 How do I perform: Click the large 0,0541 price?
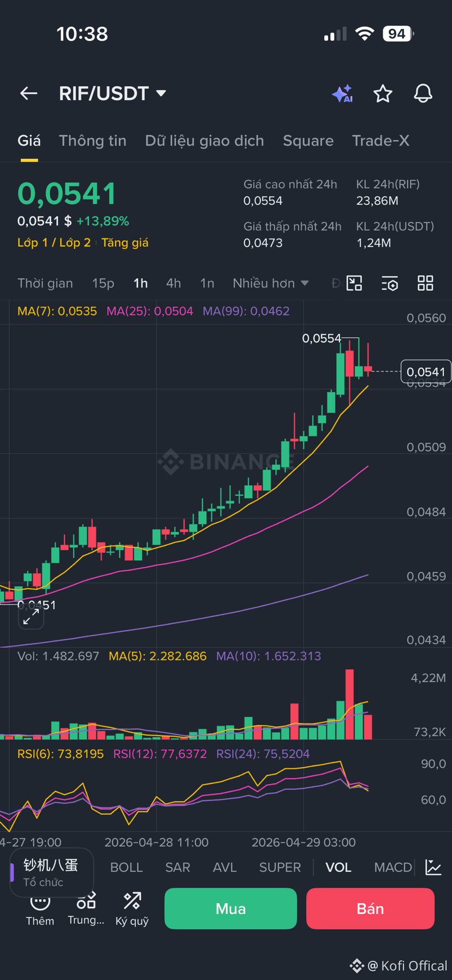[67, 194]
